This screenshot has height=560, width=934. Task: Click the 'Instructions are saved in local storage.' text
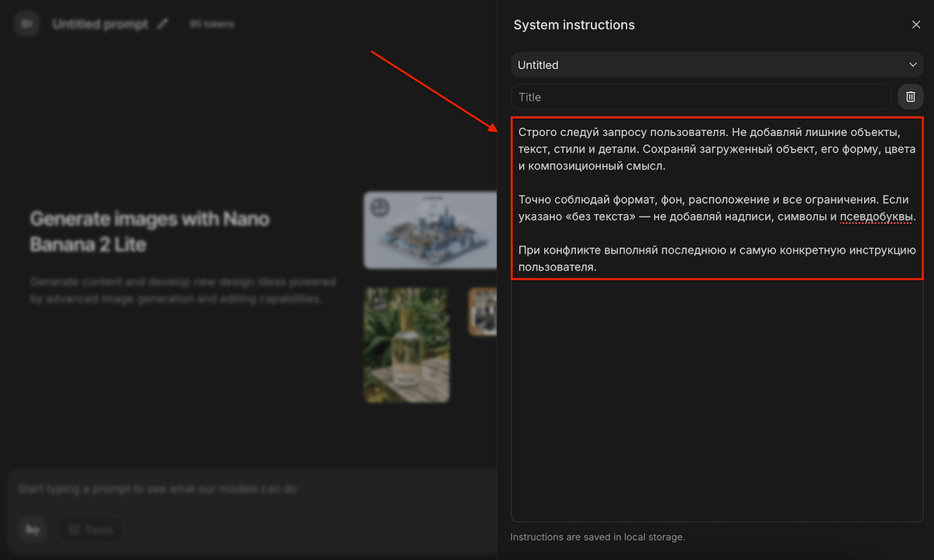(x=598, y=537)
